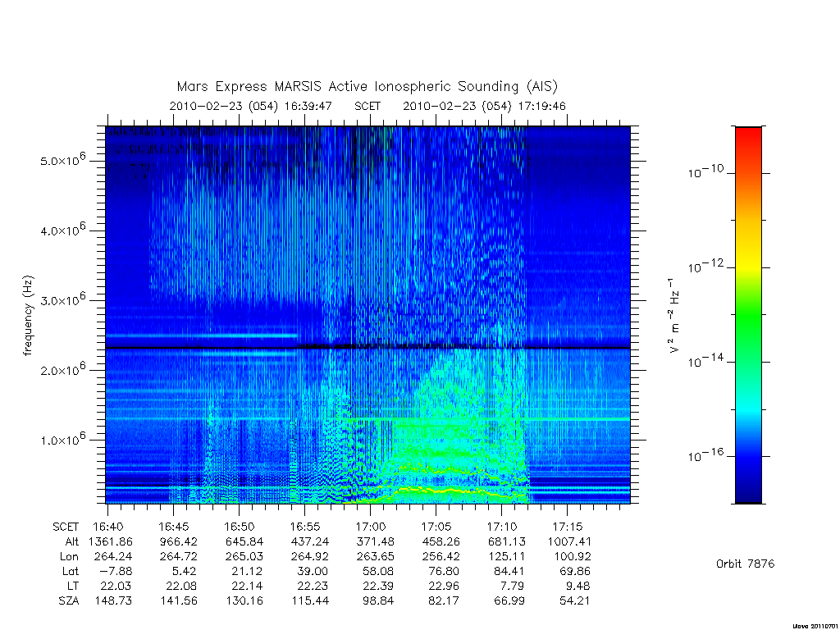Click latitude value '69.86'

(574, 572)
